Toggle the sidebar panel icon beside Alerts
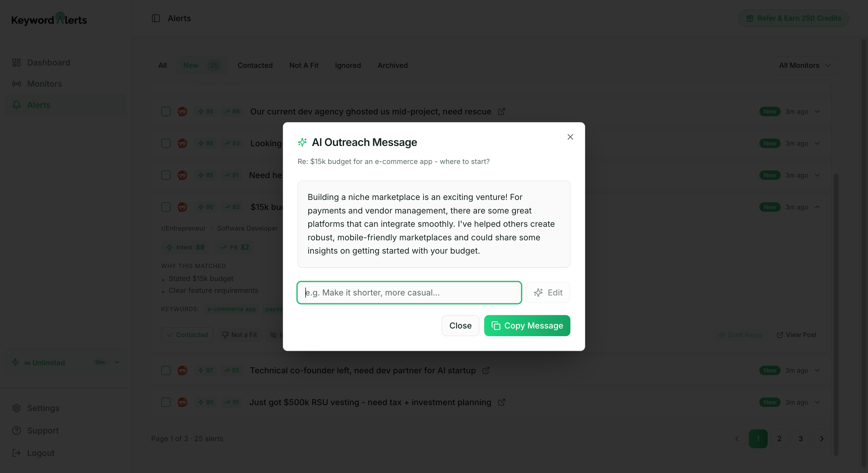The image size is (868, 473). click(x=156, y=18)
